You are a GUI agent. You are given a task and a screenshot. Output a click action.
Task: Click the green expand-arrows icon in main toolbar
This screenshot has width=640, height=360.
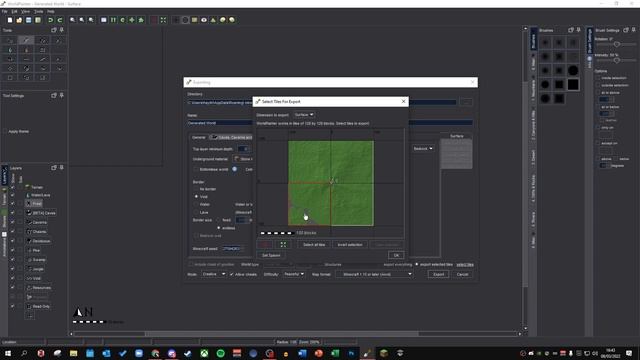click(163, 20)
